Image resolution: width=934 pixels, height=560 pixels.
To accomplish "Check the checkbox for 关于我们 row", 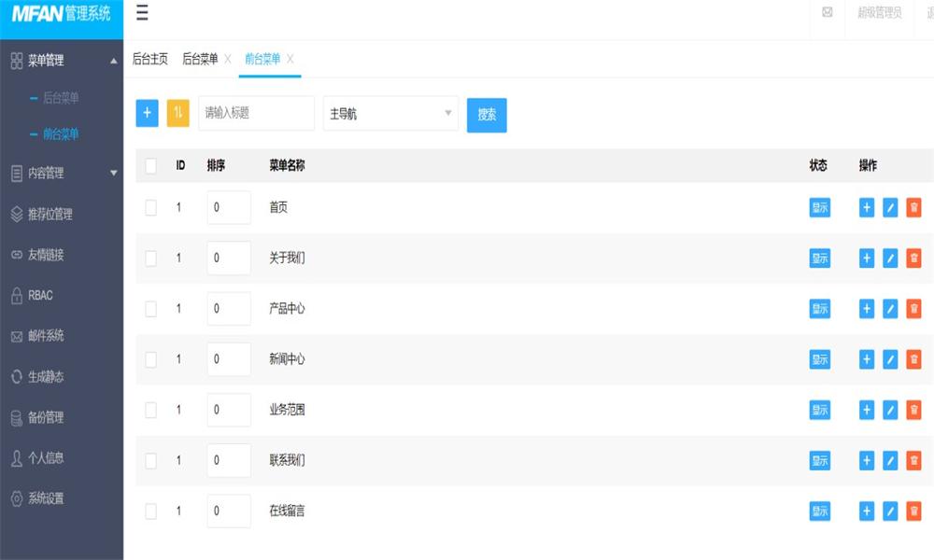I will pyautogui.click(x=150, y=259).
